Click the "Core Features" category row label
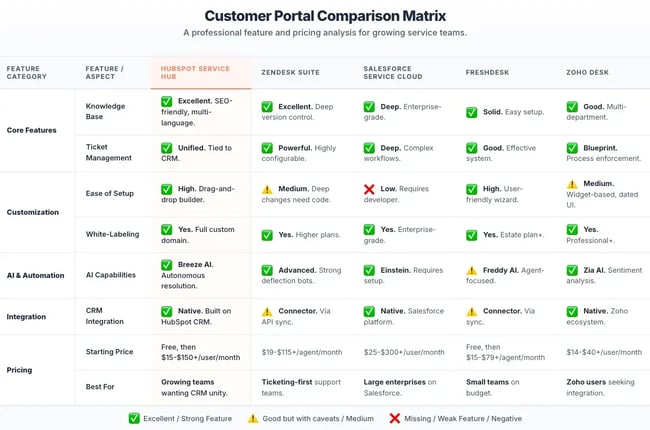650x430 pixels. (x=30, y=129)
